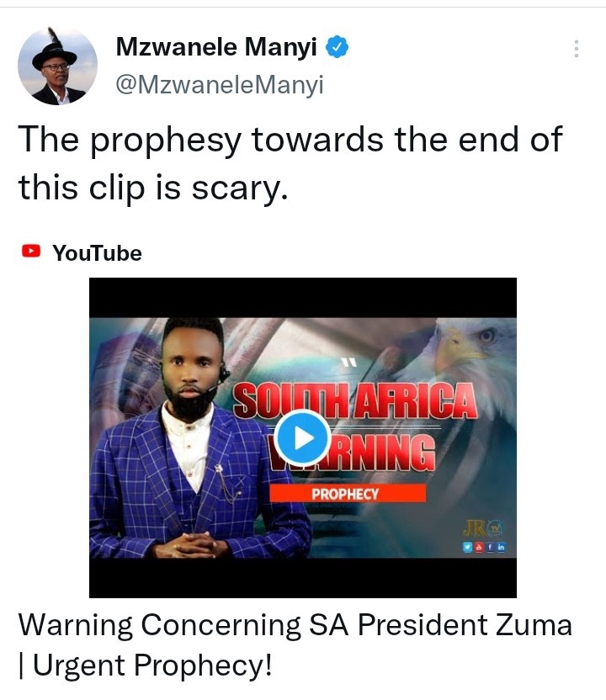Click the JR TV logo watermark
Image resolution: width=606 pixels, height=700 pixels.
(483, 529)
